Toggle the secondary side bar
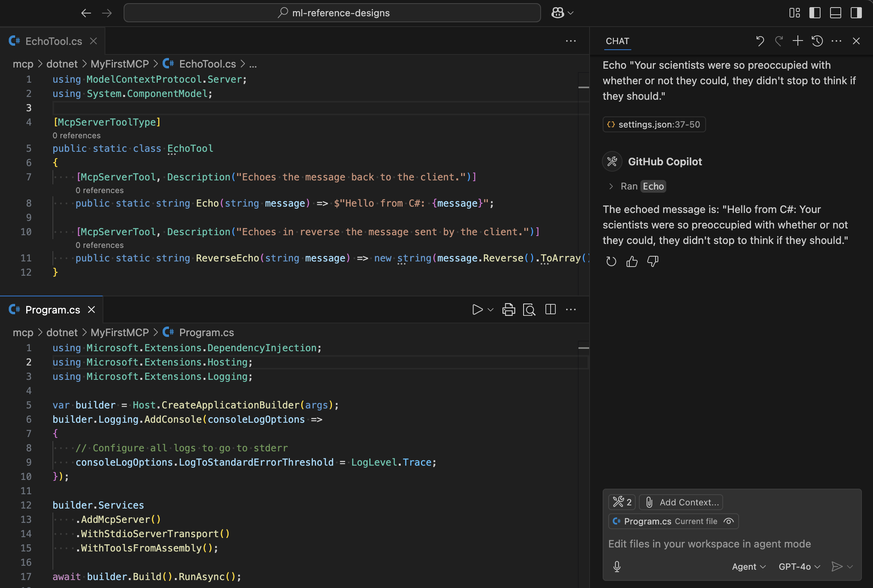The height and width of the screenshot is (588, 873). (856, 13)
